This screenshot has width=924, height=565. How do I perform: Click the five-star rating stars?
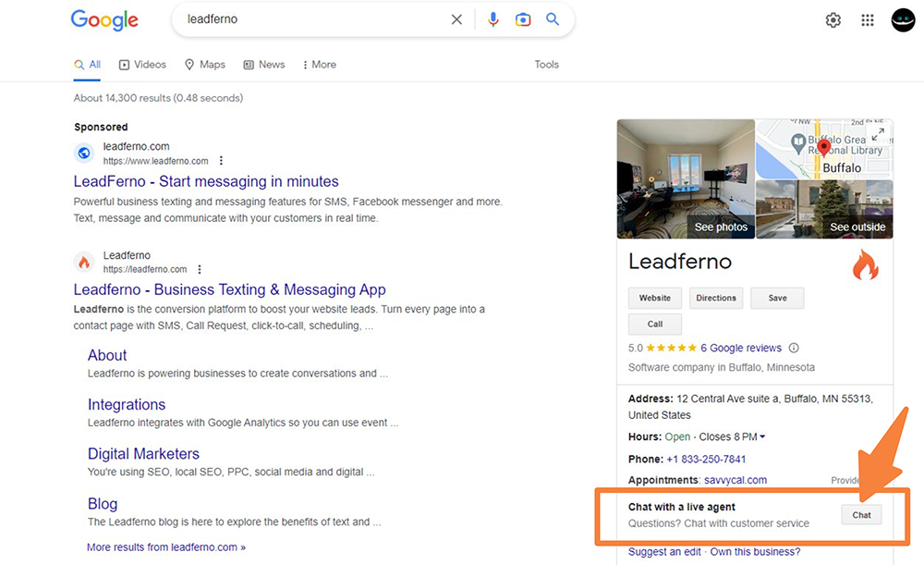(671, 348)
